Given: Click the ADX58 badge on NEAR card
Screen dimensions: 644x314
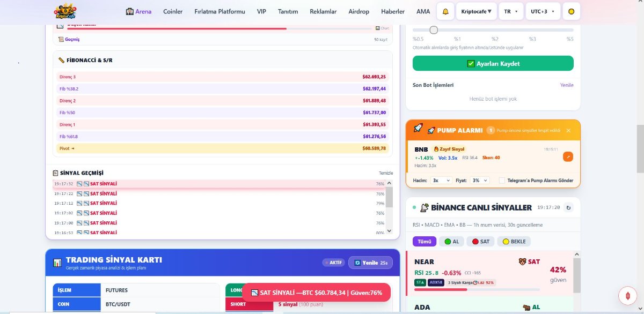Looking at the screenshot, I should (x=436, y=282).
